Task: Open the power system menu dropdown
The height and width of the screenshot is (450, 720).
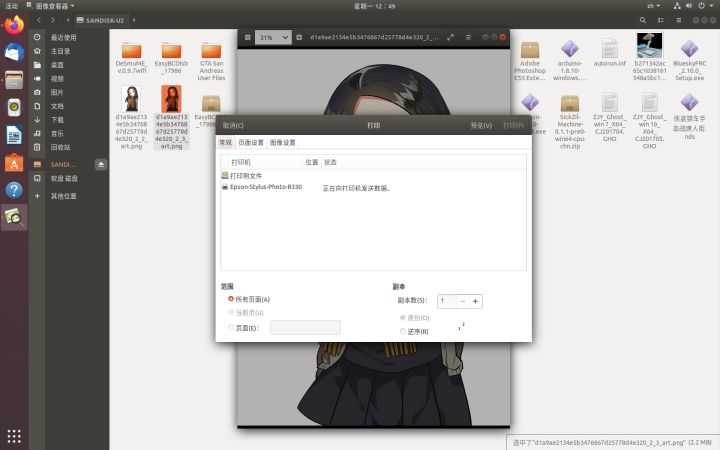Action: click(706, 6)
